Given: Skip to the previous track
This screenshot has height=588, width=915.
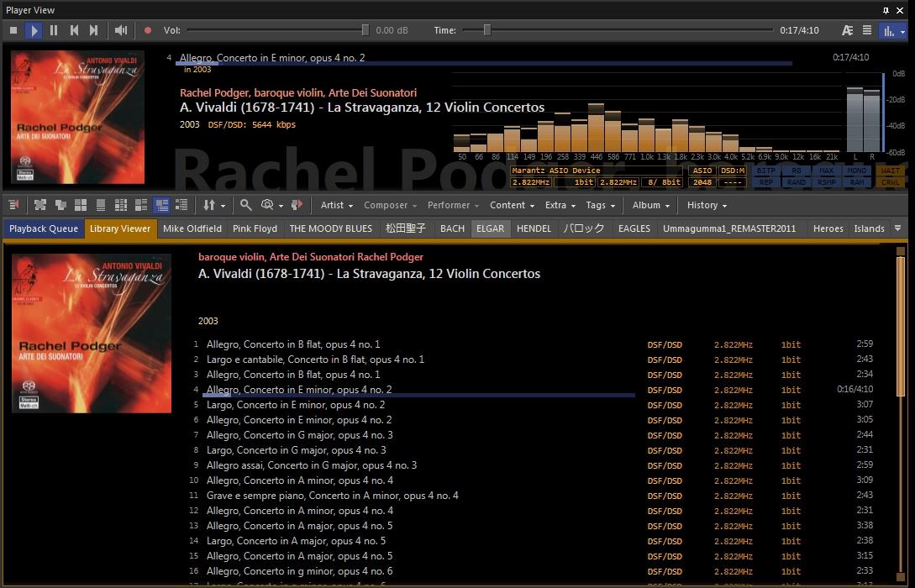Looking at the screenshot, I should [74, 30].
